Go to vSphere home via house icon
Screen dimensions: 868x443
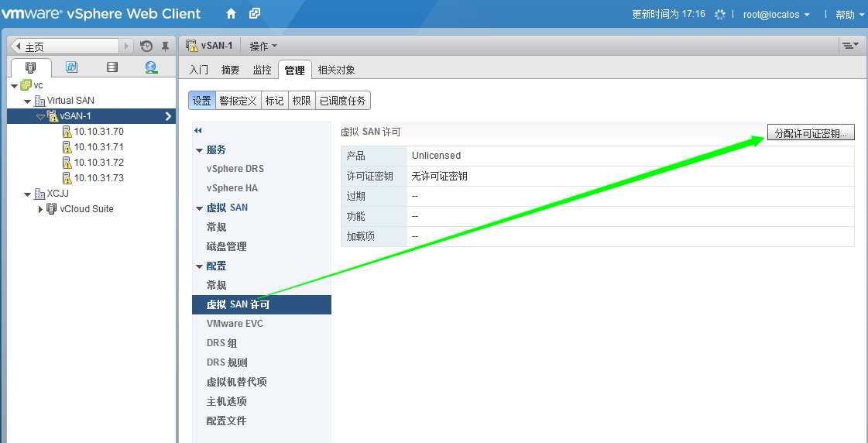coord(232,14)
